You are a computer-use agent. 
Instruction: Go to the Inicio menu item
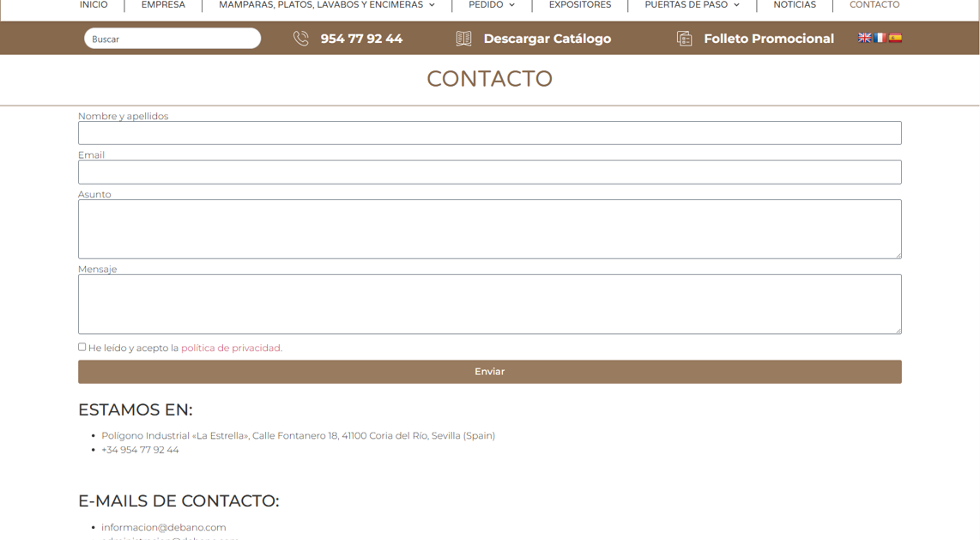coord(94,5)
